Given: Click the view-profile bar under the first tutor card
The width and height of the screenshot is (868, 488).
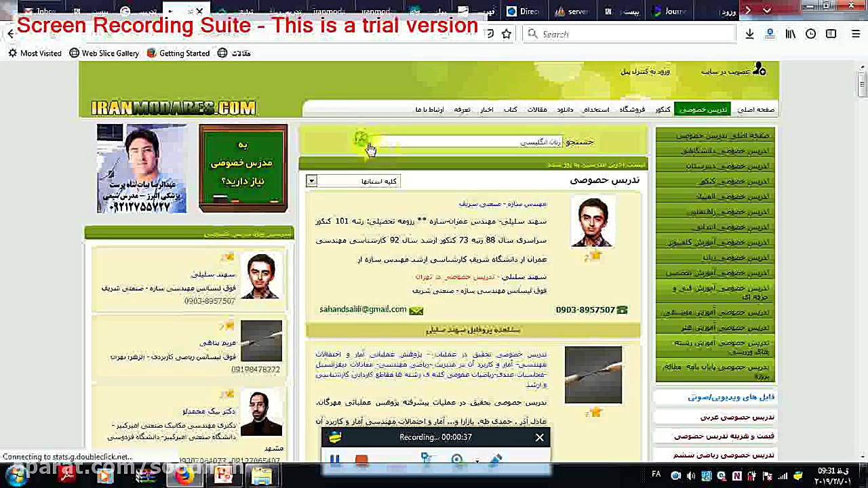Looking at the screenshot, I should [473, 330].
